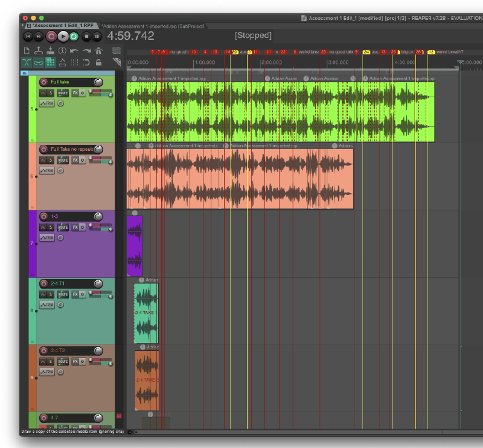Click the 4:59.742 time display
Screen dimensions: 483x448
(x=130, y=36)
